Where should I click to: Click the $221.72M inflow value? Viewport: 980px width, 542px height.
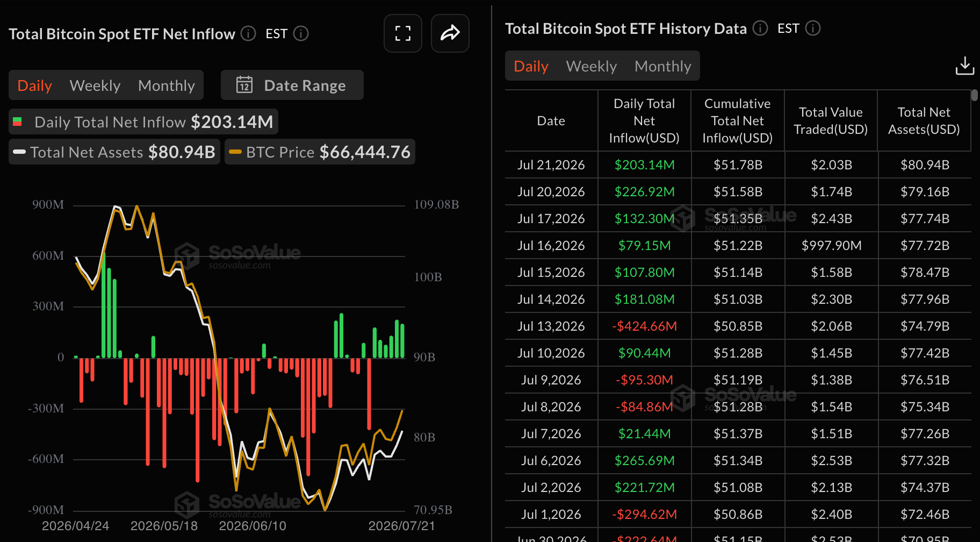[645, 488]
